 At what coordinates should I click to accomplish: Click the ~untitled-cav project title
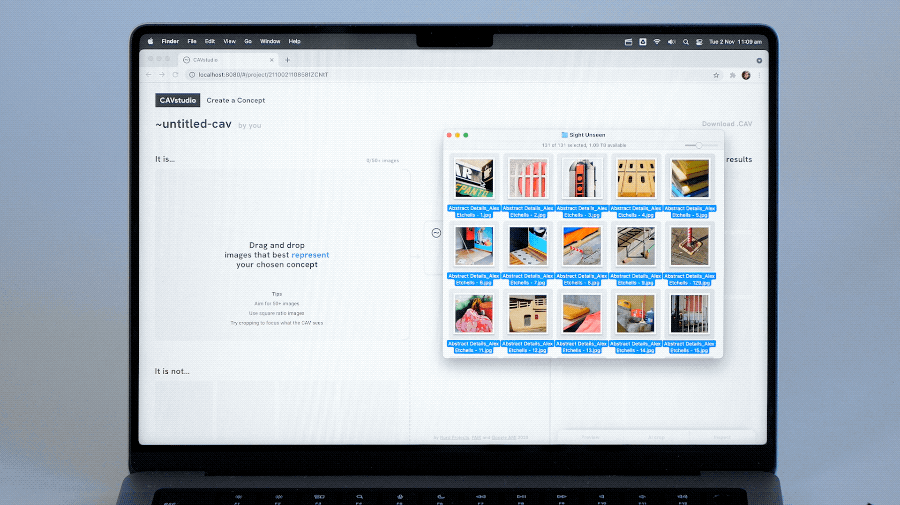coord(193,124)
